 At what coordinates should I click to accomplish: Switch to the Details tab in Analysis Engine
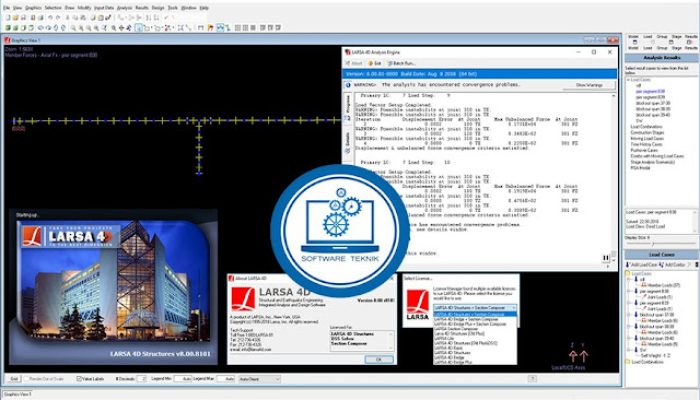(x=348, y=141)
